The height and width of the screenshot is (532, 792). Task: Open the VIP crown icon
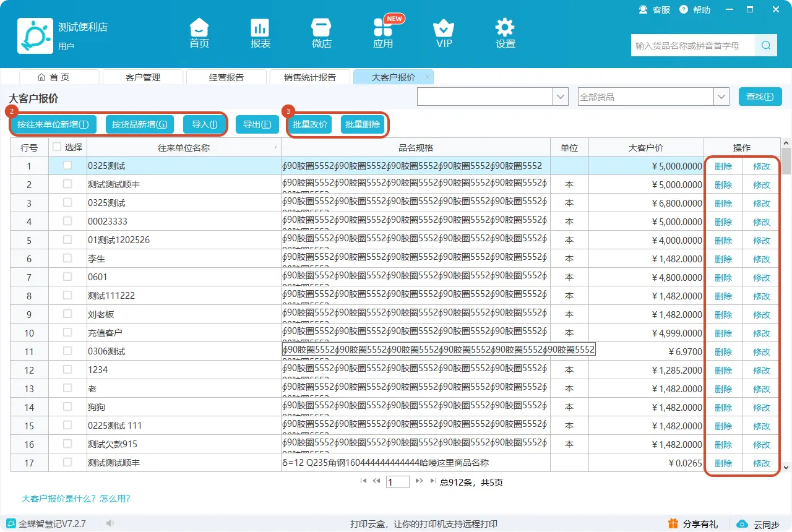(444, 28)
